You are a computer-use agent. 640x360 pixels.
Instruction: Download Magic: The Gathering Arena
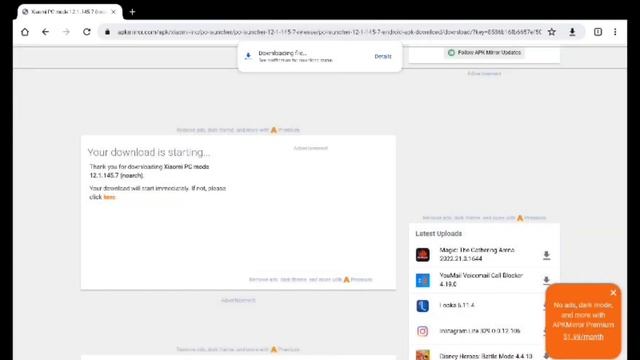[547, 255]
